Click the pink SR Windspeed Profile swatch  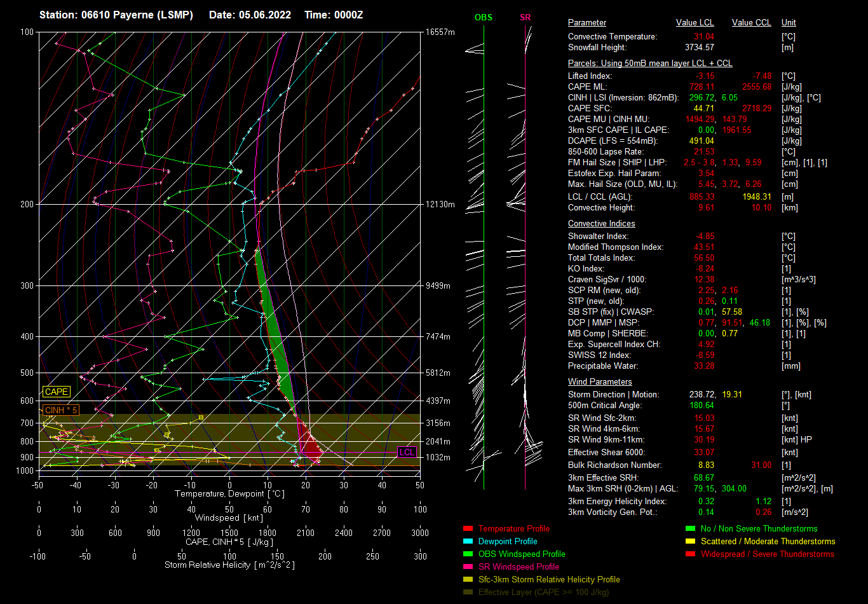coord(468,567)
